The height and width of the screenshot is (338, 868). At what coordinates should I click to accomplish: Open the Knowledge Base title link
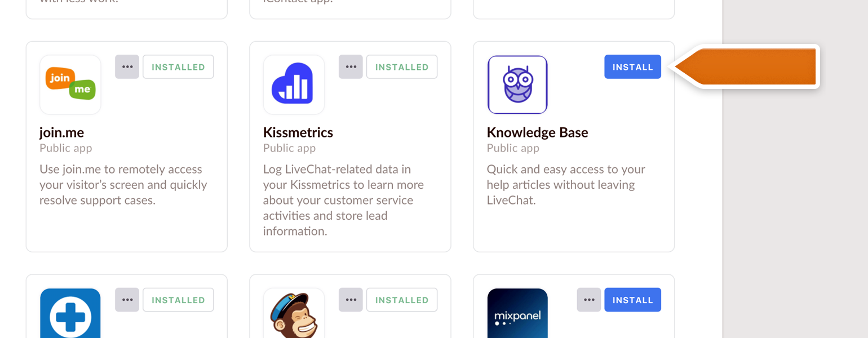pos(537,132)
